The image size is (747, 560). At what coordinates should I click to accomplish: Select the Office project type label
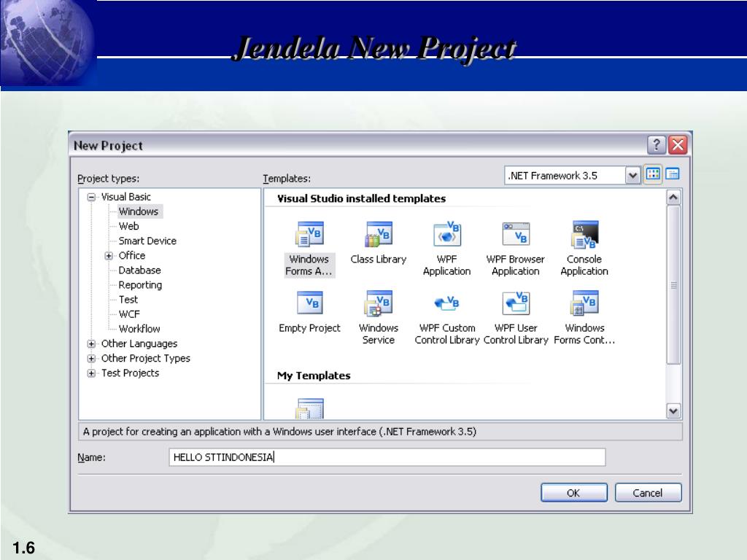[132, 256]
